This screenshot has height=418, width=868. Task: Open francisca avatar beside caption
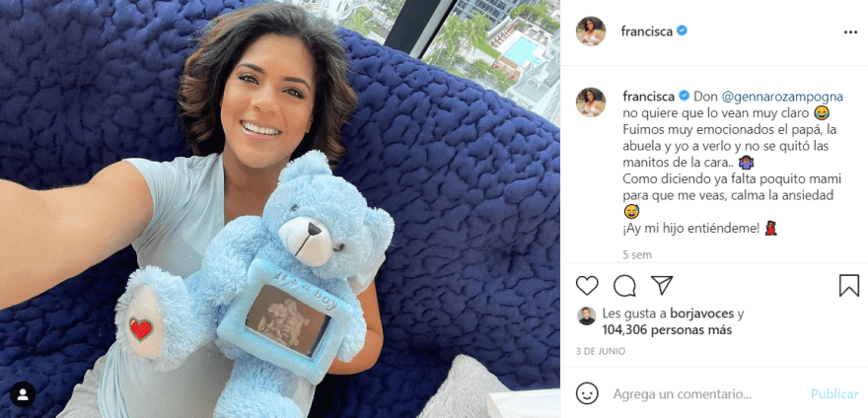(591, 102)
